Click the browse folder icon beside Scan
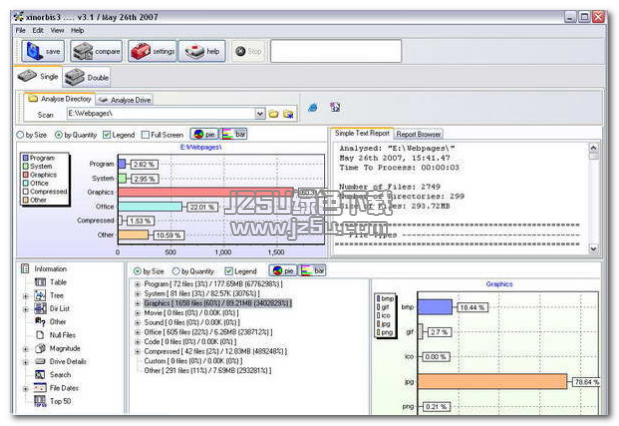 coord(273,114)
